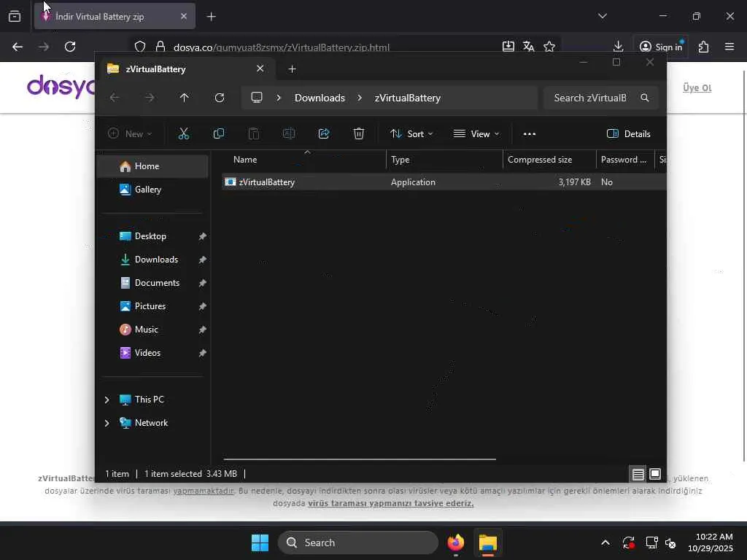The height and width of the screenshot is (560, 747).
Task: Select the İndir Virtual Battery zip Firefox tab
Action: tap(115, 17)
